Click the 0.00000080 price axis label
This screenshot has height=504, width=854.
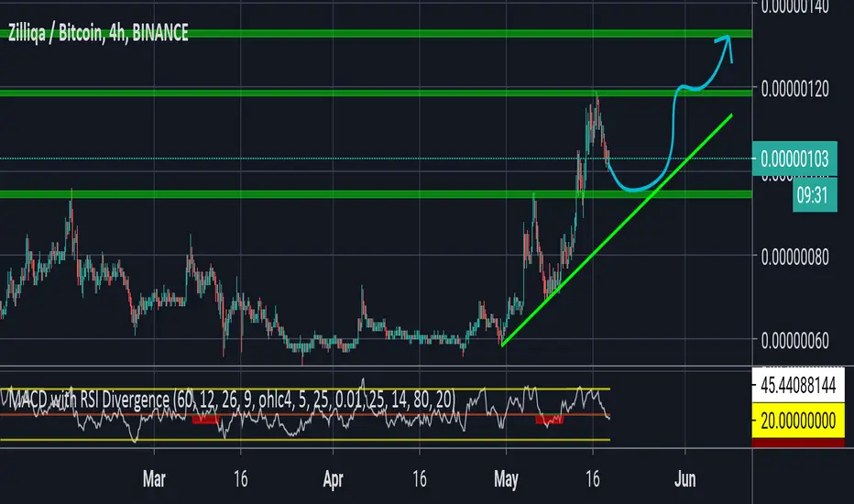coord(794,257)
